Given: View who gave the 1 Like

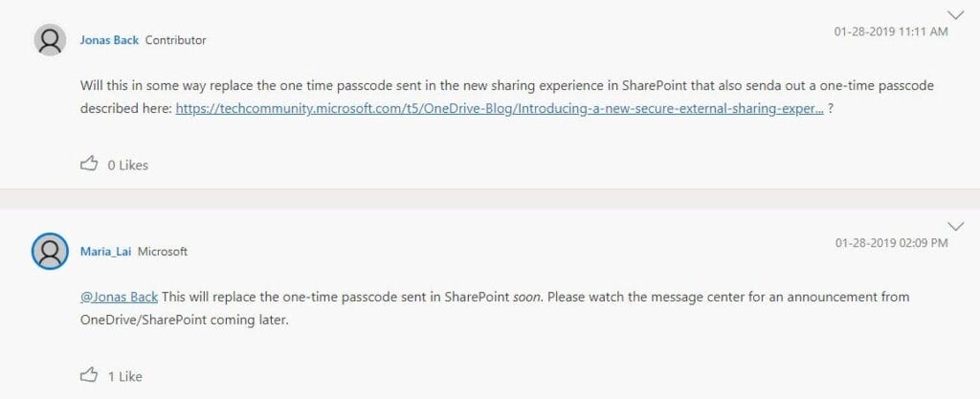Looking at the screenshot, I should [125, 377].
